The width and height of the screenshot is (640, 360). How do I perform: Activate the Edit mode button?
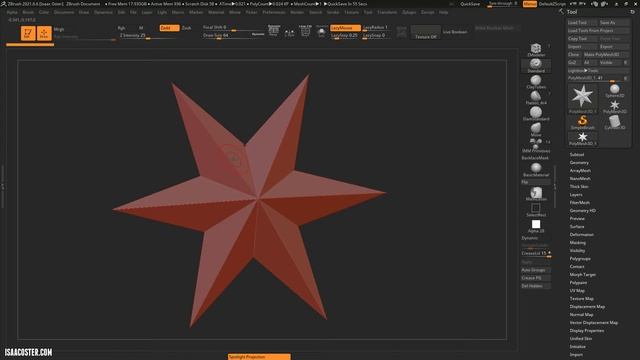click(x=28, y=33)
